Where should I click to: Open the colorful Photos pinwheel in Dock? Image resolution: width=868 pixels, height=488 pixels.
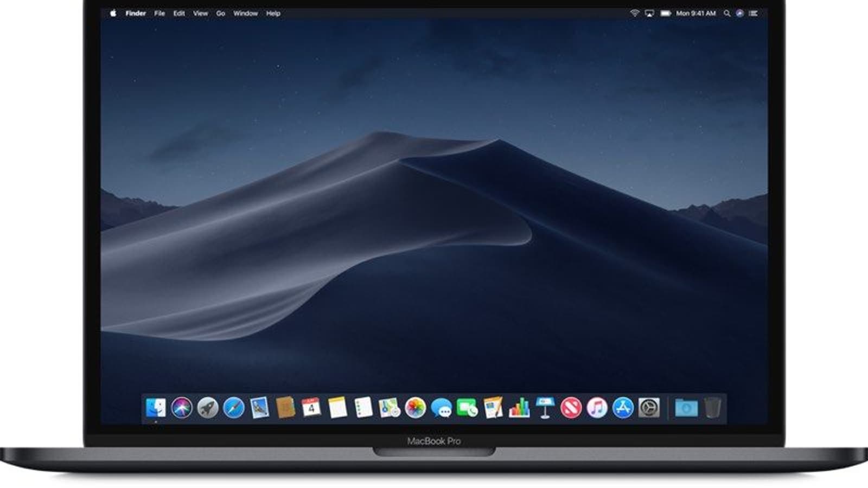pyautogui.click(x=416, y=408)
